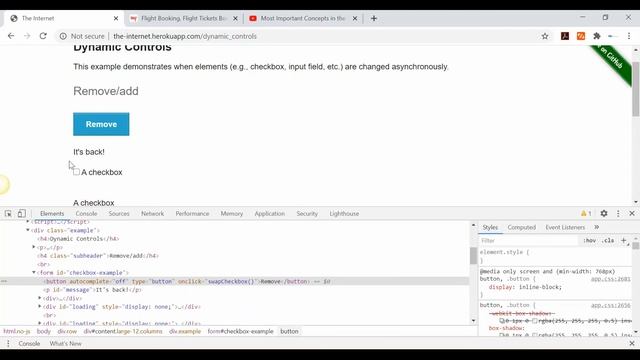
Task: Expand the <div>…</div> node under message
Action: coord(40,298)
